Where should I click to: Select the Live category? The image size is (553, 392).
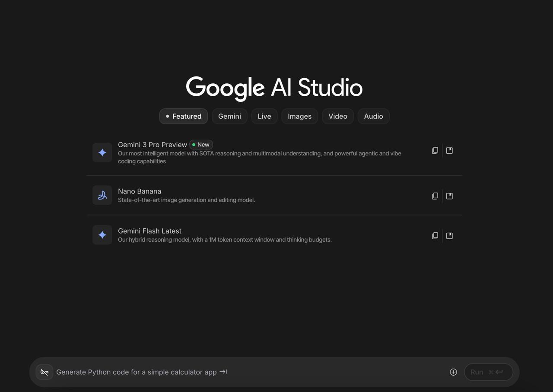[264, 116]
